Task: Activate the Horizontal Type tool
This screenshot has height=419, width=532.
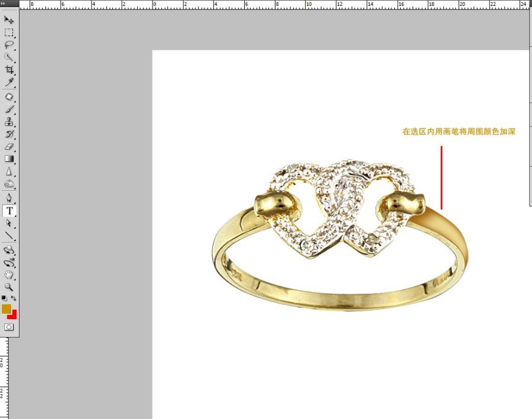Action: coord(9,211)
